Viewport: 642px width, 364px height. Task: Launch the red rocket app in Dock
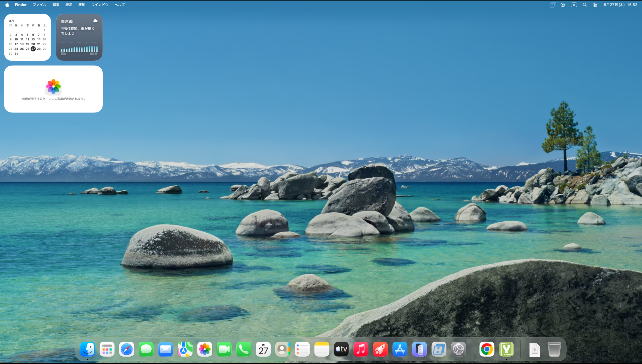pos(380,349)
